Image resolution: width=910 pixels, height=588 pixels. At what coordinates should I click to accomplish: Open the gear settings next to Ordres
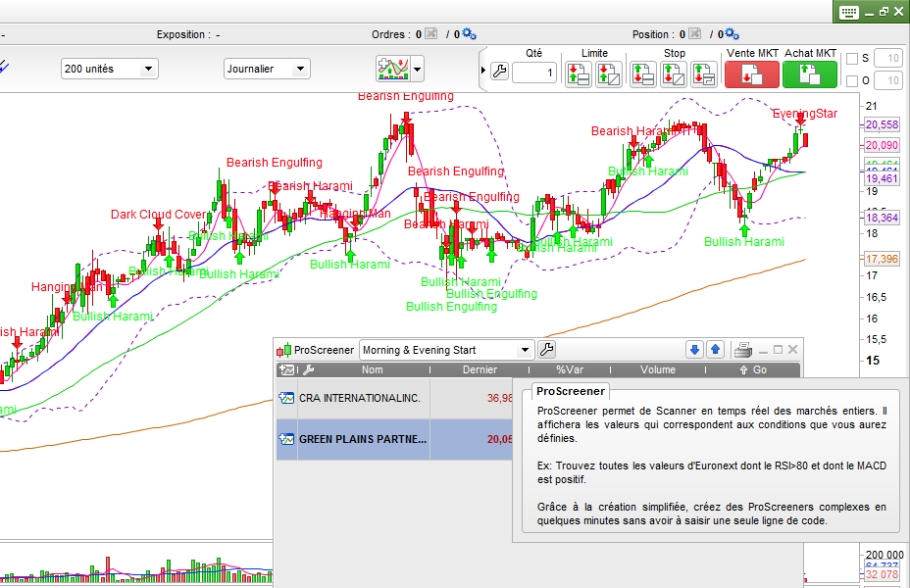click(470, 34)
